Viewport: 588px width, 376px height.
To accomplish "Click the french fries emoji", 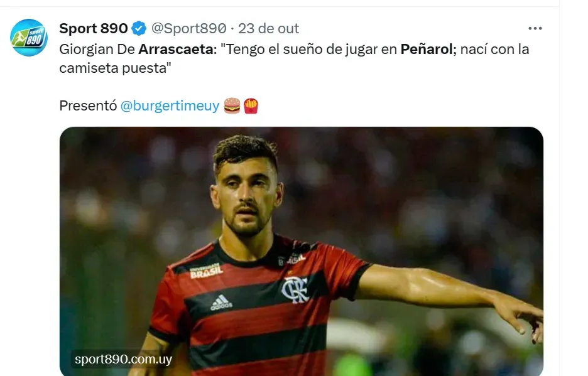I will tap(251, 105).
